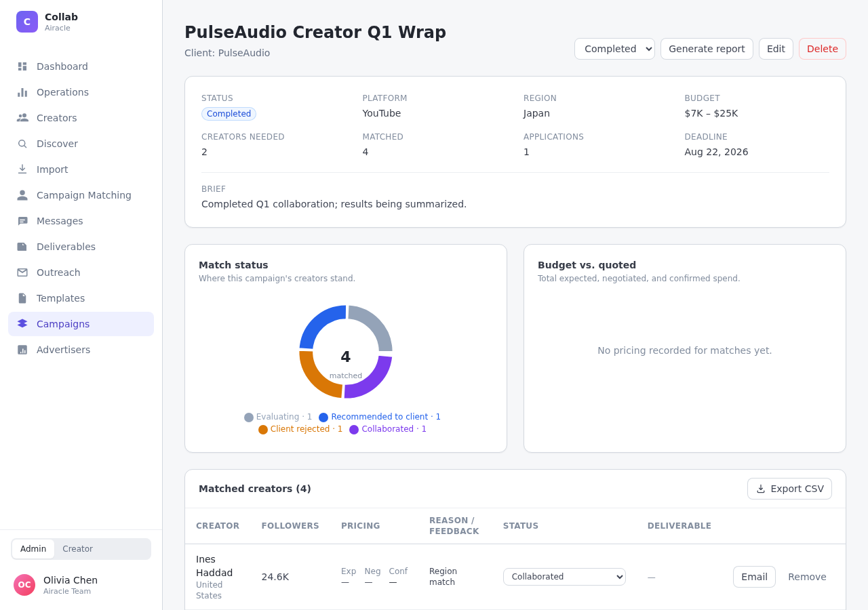Viewport: 868px width, 610px height.
Task: Click the Campaigns layers icon
Action: pos(22,324)
